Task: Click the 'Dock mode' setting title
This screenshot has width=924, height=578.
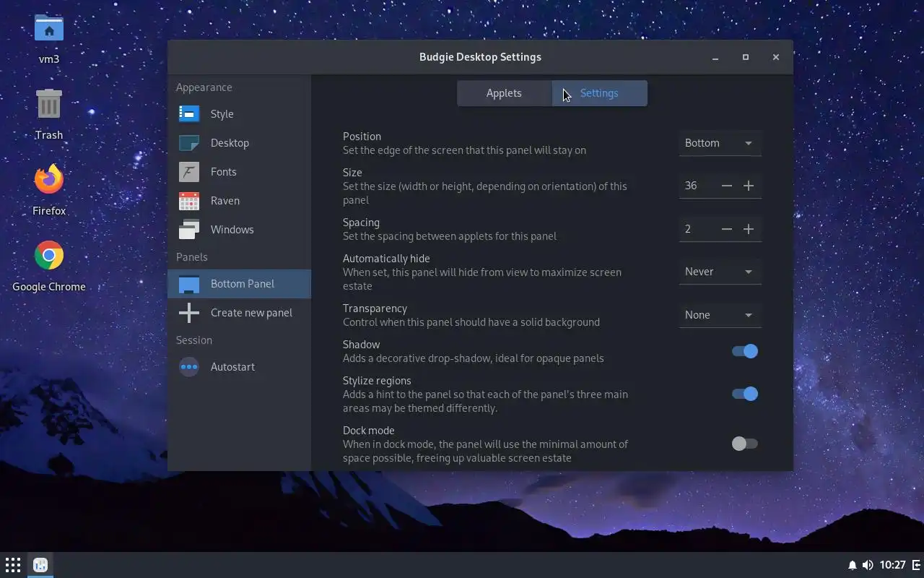Action: (x=368, y=431)
